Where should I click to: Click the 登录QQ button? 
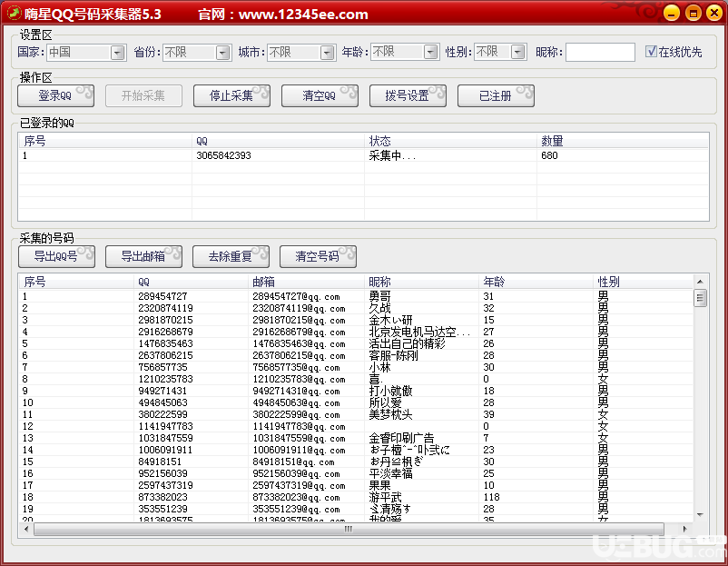click(x=55, y=95)
